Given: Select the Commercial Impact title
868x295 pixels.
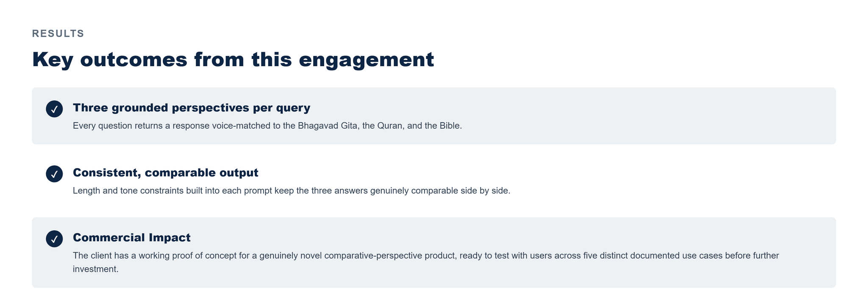Looking at the screenshot, I should (x=132, y=238).
